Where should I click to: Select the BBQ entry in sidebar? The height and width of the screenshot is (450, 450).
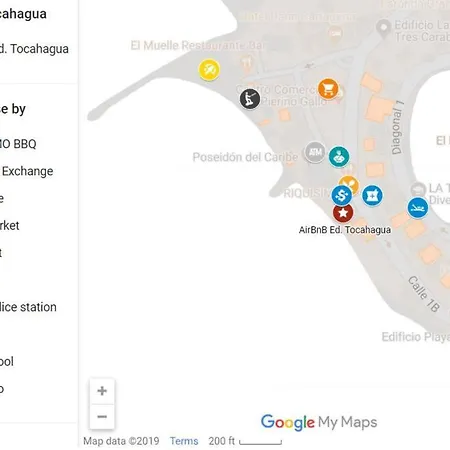point(18,144)
